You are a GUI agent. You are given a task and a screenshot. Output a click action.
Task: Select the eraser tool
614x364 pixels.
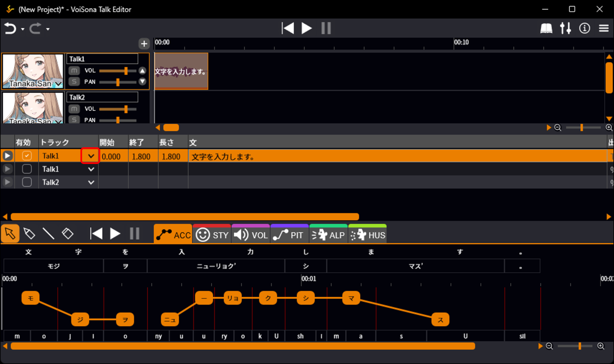pyautogui.click(x=68, y=234)
